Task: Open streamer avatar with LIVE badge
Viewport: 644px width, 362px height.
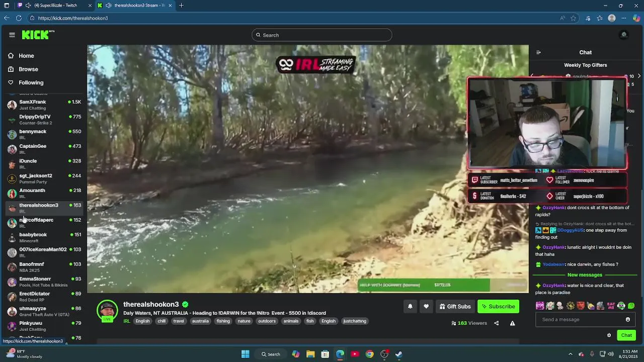Action: point(107,311)
